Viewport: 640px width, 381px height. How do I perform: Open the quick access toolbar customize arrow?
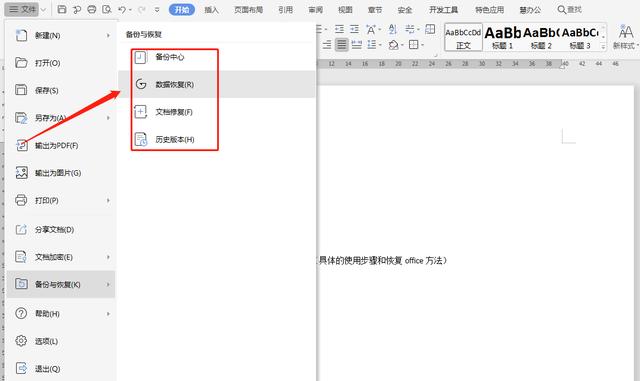157,10
